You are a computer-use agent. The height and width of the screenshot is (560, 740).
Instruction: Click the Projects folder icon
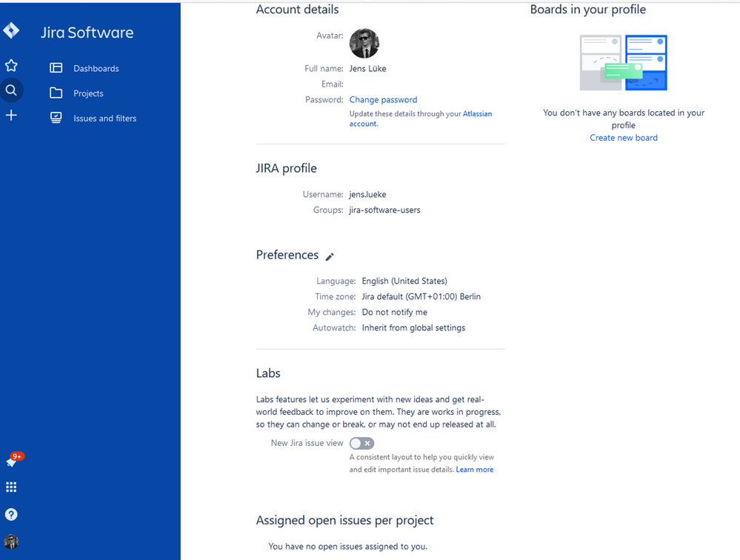(56, 93)
